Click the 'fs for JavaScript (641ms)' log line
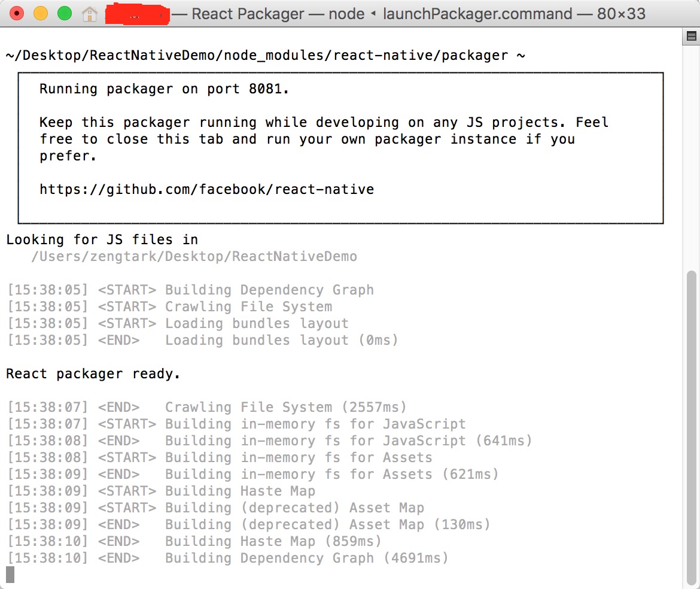700x589 pixels. [x=270, y=441]
